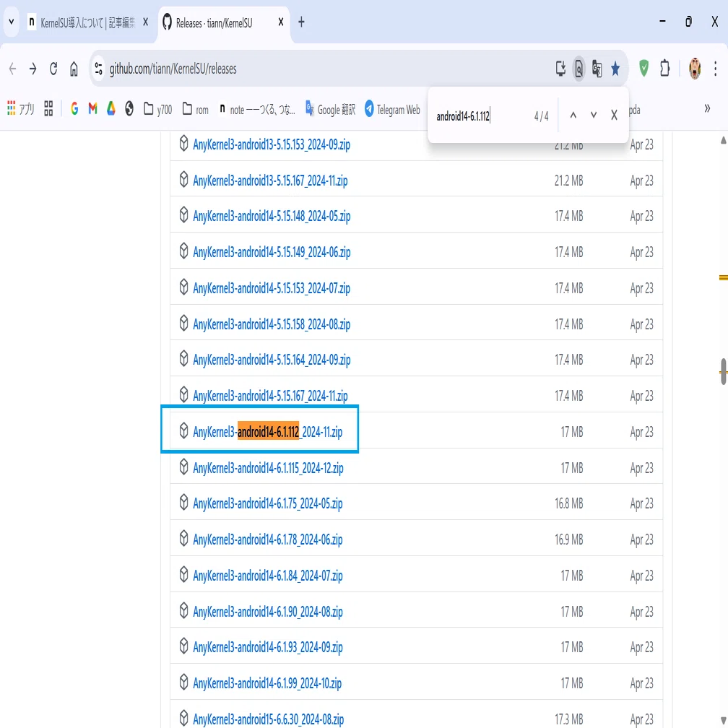
Task: Click package icon beside android14-6.1.112 zip
Action: [x=183, y=431]
